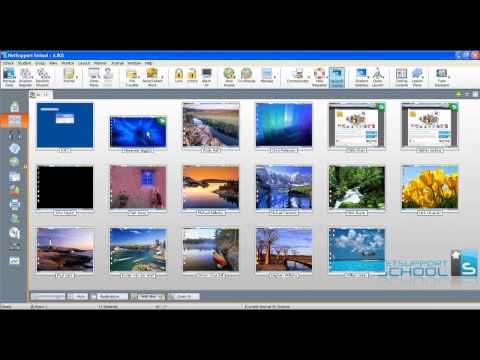Image resolution: width=480 pixels, height=360 pixels.
Task: Click the Rewards toolbar icon
Action: click(x=69, y=75)
